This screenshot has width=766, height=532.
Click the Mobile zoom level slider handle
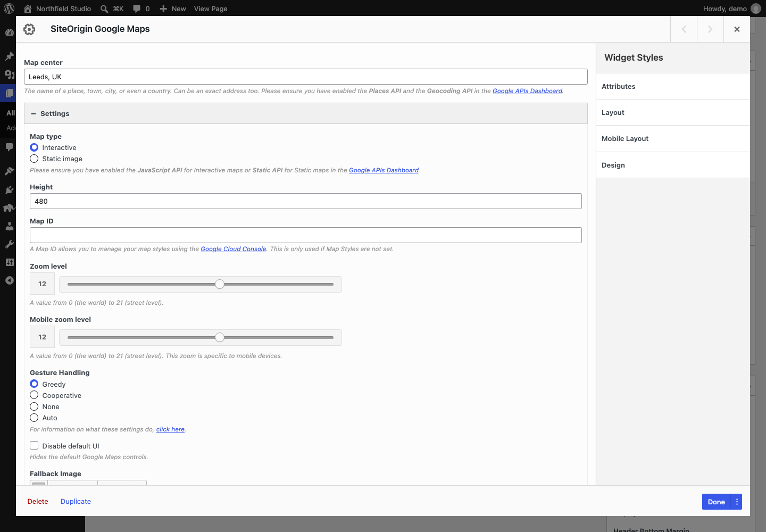[220, 337]
